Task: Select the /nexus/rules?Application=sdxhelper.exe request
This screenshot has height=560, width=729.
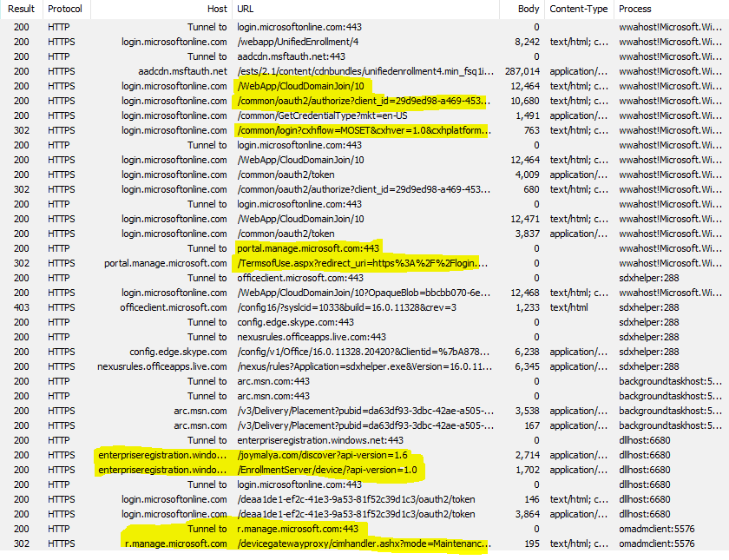Action: click(x=364, y=366)
